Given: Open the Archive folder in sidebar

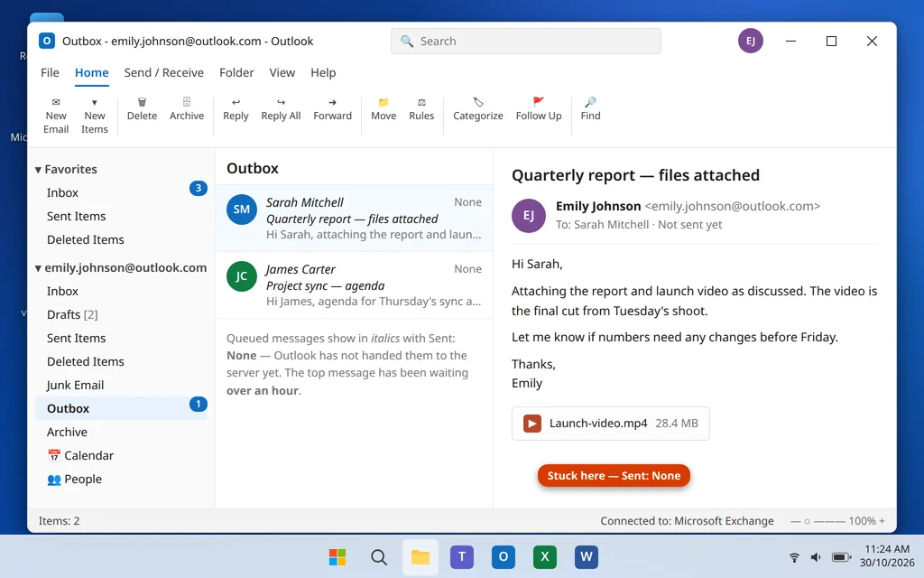Looking at the screenshot, I should pos(122,433).
